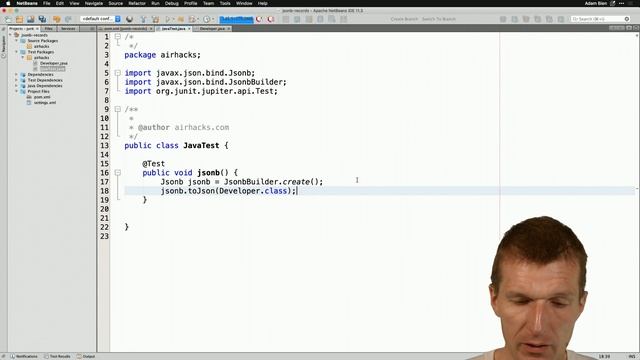Click the first red garbage collection icon
The image size is (640, 360).
click(x=259, y=19)
